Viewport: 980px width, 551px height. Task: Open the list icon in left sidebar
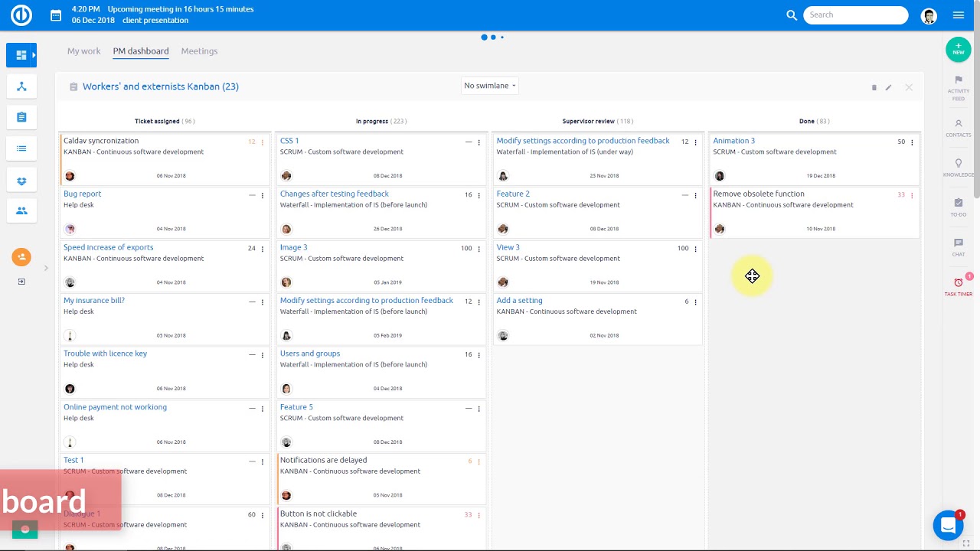pos(21,148)
